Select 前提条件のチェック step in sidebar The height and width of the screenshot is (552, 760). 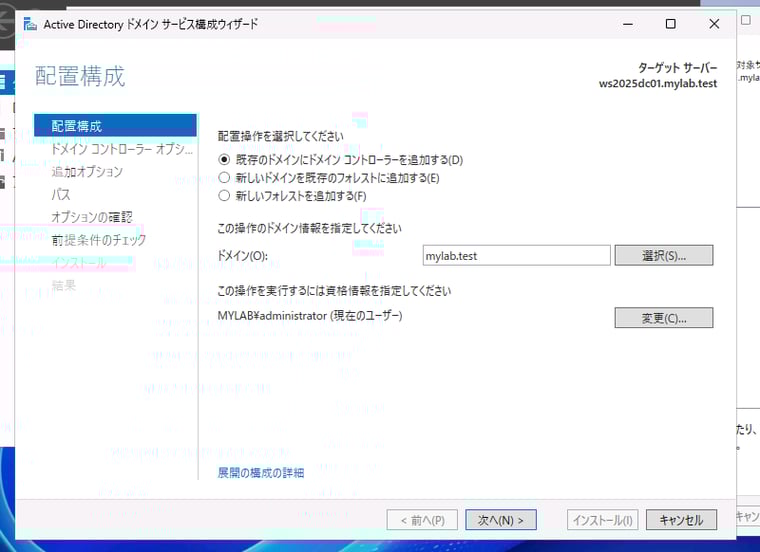98,239
